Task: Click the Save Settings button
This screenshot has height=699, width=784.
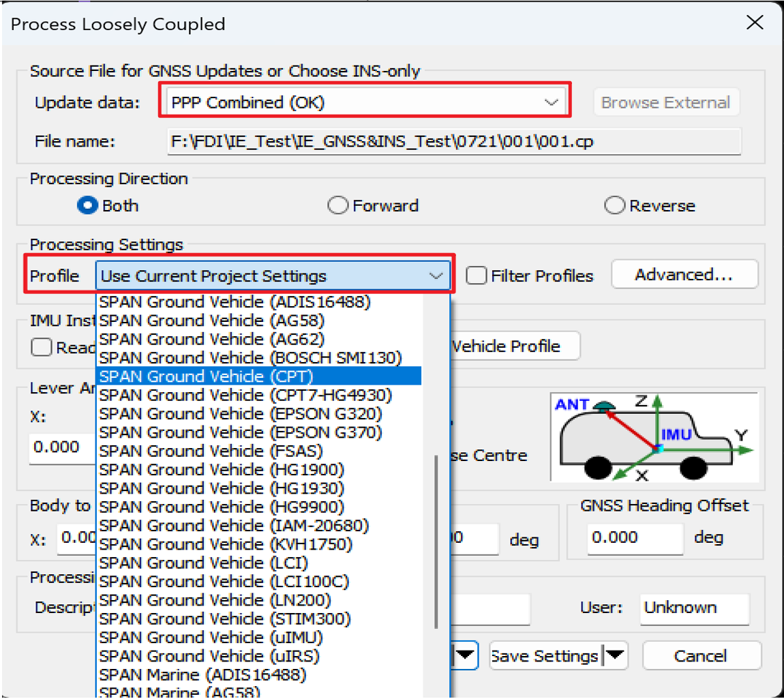Action: 546,655
